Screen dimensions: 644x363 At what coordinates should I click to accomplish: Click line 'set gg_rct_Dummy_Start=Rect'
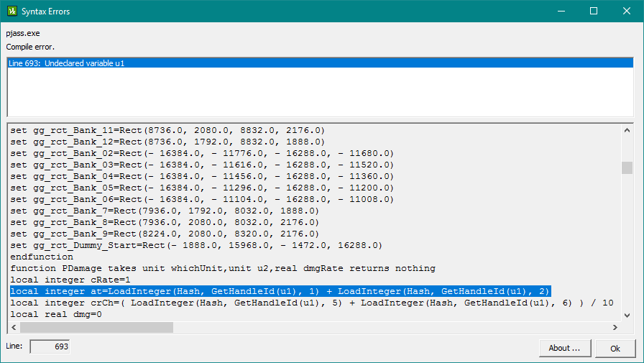tap(196, 245)
